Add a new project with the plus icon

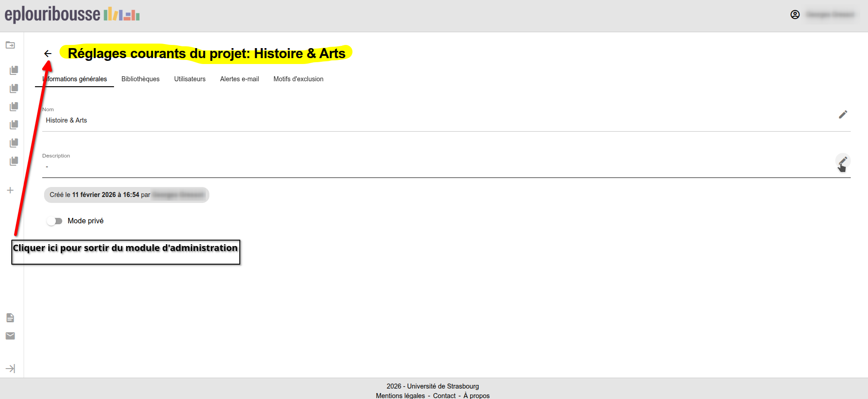point(10,190)
